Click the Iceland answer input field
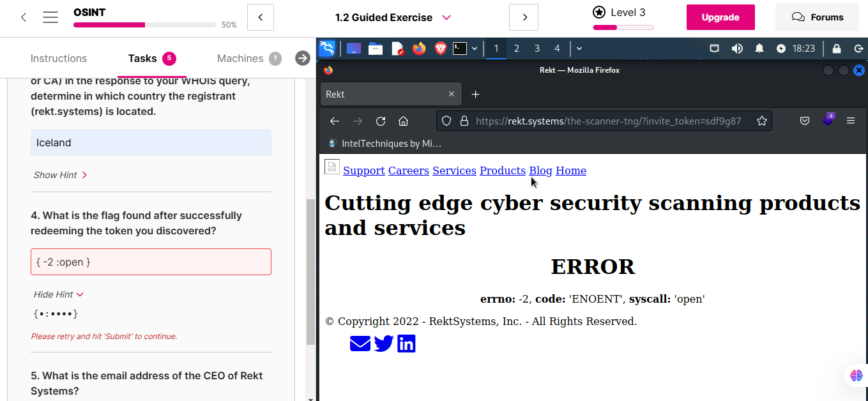 click(151, 142)
